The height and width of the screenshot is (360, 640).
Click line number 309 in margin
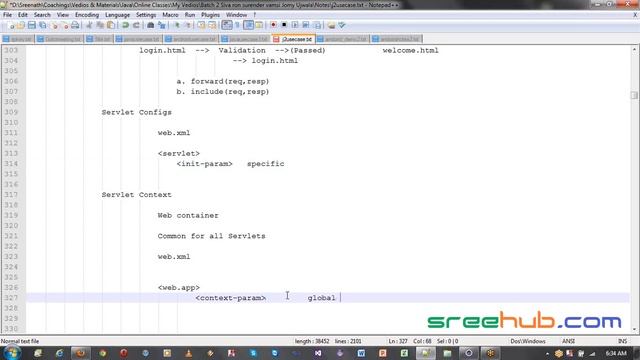(x=11, y=112)
